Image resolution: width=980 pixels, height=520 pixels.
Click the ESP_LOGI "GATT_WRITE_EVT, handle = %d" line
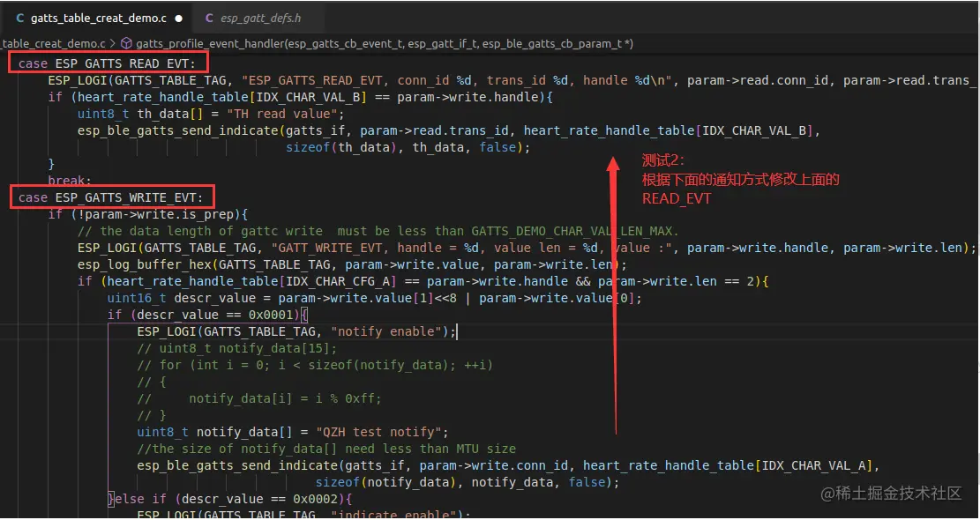[x=527, y=248]
